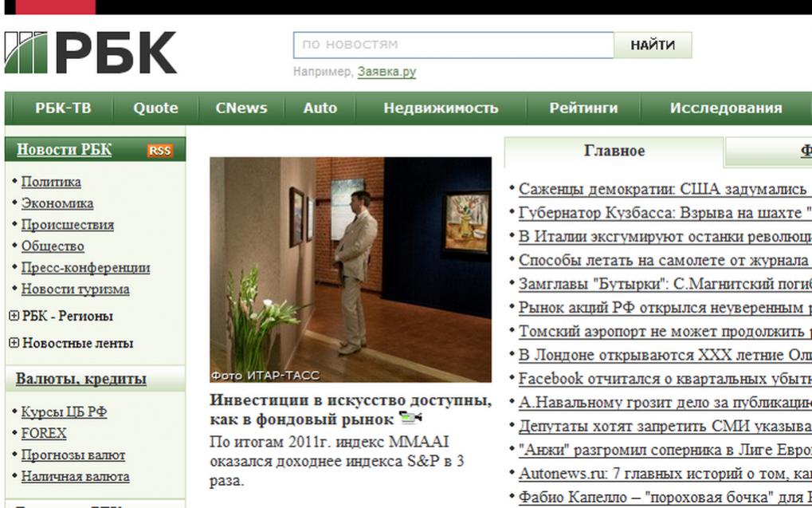Screen dimensions: 812x508
Task: Open the Quote menu item
Action: [155, 108]
